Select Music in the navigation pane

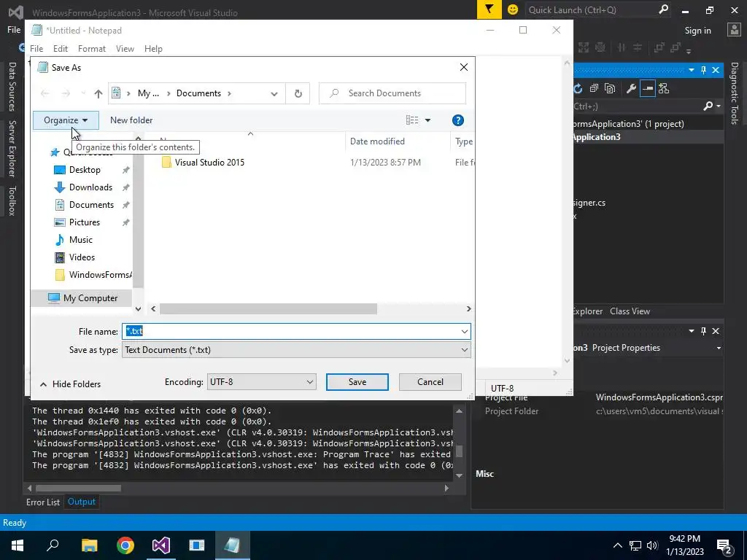pos(80,239)
